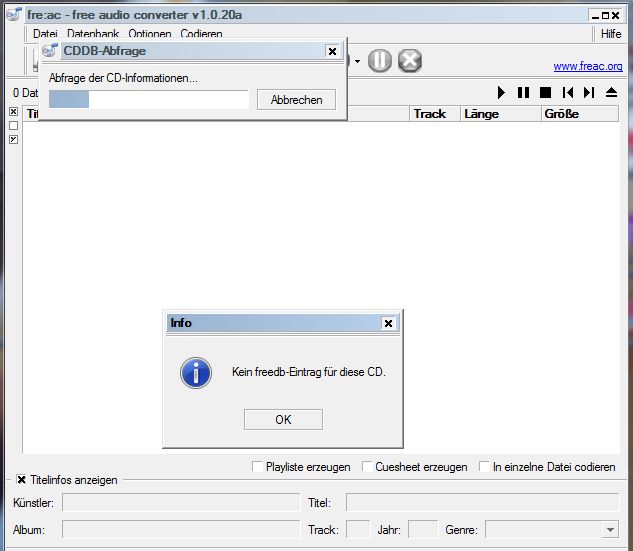Click the fre:ac title bar app icon
633x551 pixels.
14,15
